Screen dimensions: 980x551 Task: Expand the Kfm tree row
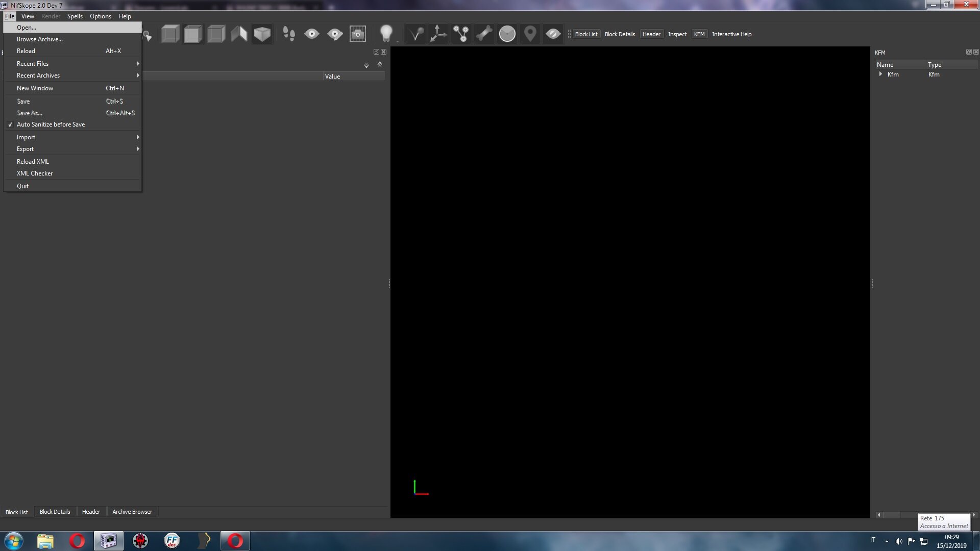(x=880, y=74)
